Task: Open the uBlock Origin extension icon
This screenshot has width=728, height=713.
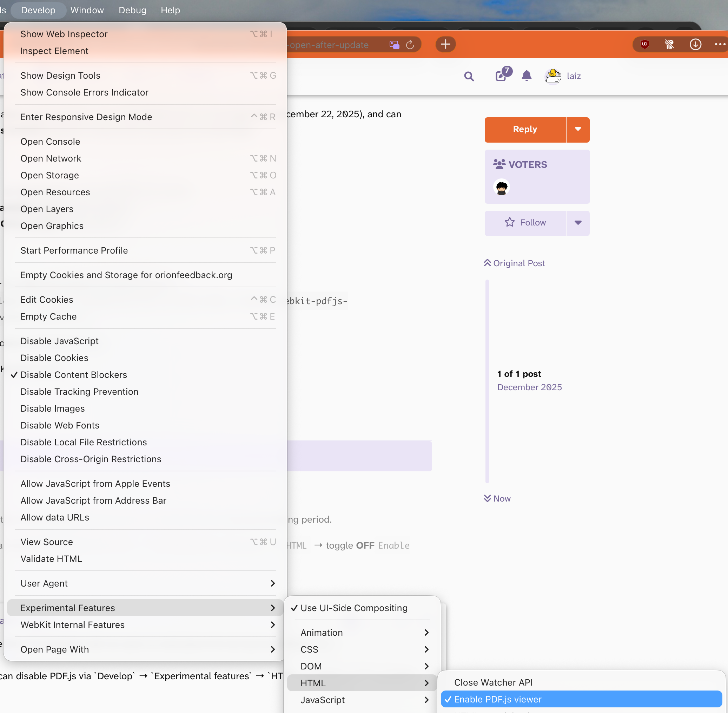Action: (644, 45)
